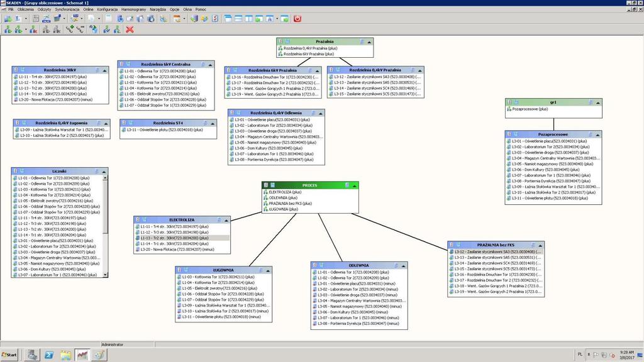Collapse the PROCES group box
The height and width of the screenshot is (362, 644).
[x=355, y=186]
